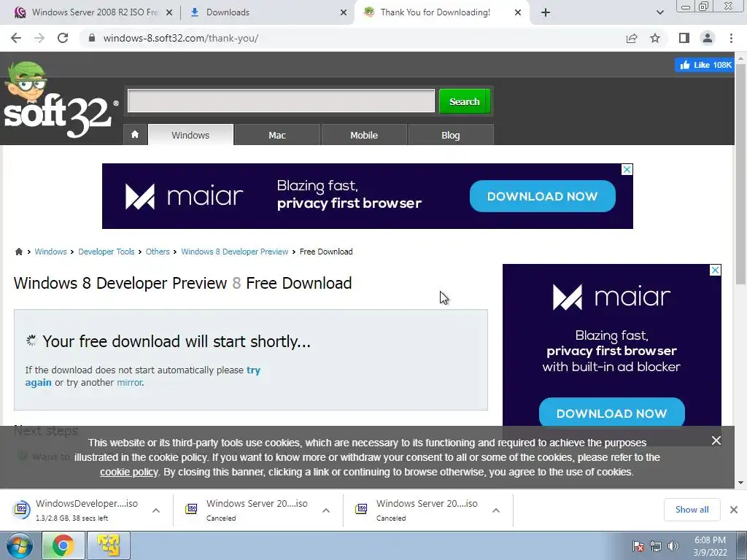747x560 pixels.
Task: Open the Action Center flag icon
Action: click(x=638, y=545)
